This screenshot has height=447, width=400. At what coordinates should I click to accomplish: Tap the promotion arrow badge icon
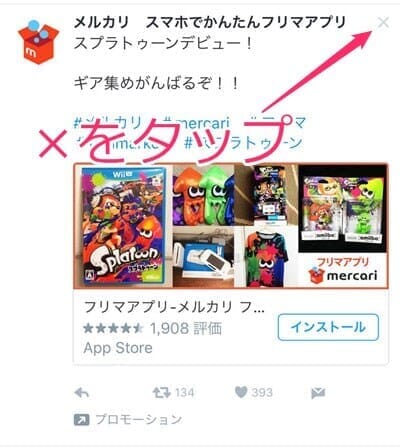coord(81,420)
